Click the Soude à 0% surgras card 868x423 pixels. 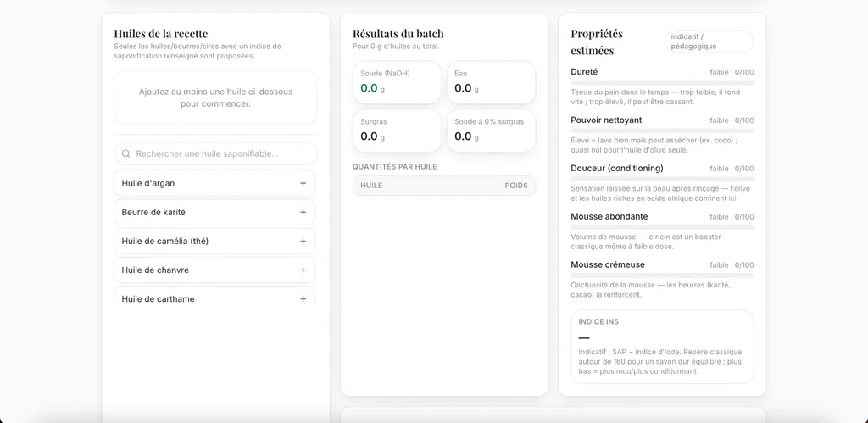pyautogui.click(x=491, y=131)
